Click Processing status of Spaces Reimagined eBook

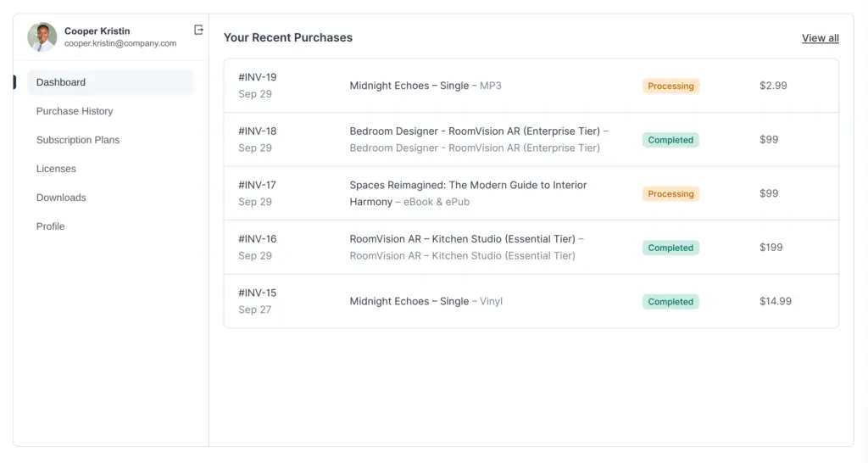point(670,194)
